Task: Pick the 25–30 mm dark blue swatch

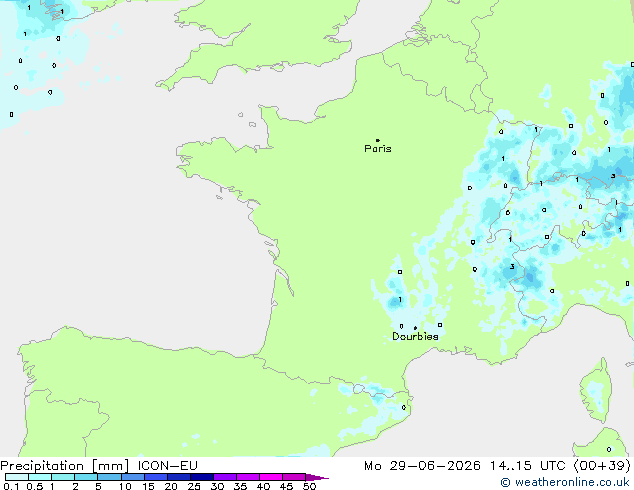Action: tap(202, 477)
